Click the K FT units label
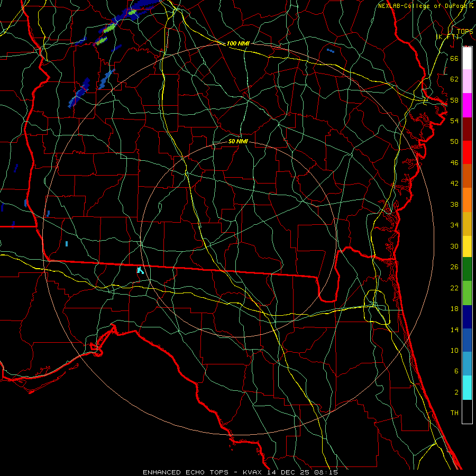The image size is (476, 476). click(x=447, y=37)
